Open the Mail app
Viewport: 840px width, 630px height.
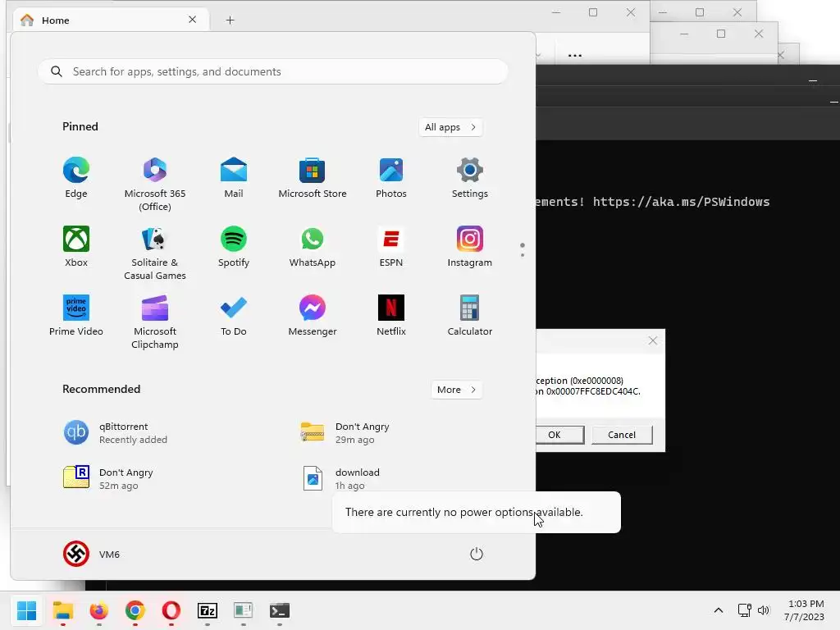click(234, 178)
